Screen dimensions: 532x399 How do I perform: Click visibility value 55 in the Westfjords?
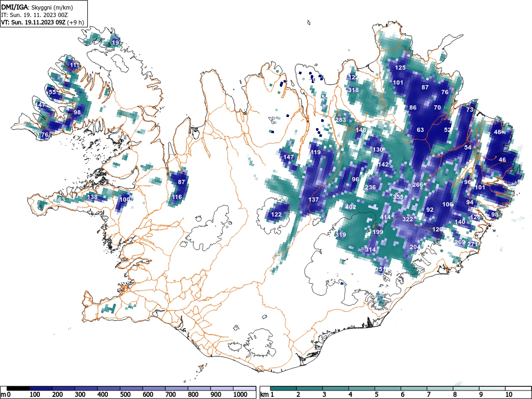pos(52,92)
